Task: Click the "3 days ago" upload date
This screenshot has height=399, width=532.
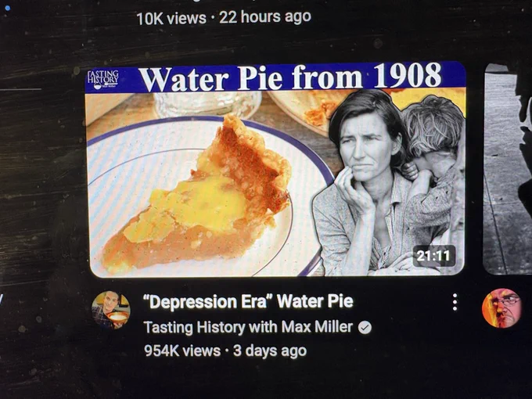Action: tap(270, 350)
